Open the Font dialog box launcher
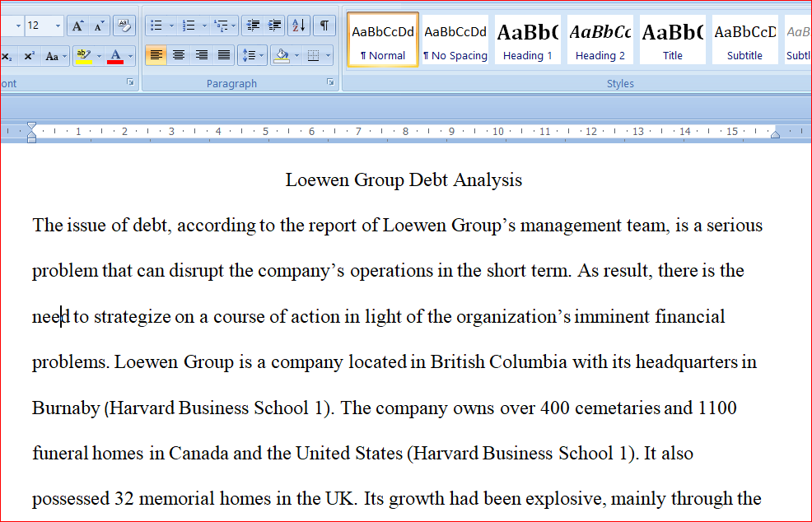The image size is (812, 522). point(130,82)
